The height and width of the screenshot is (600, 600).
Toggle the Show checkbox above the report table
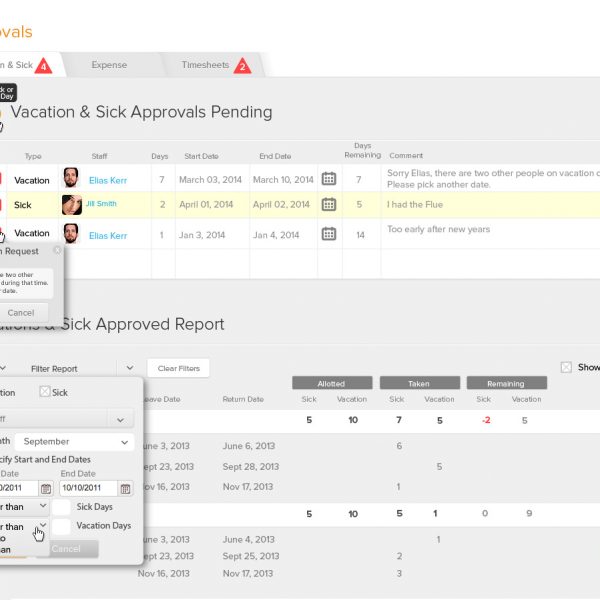[x=566, y=367]
